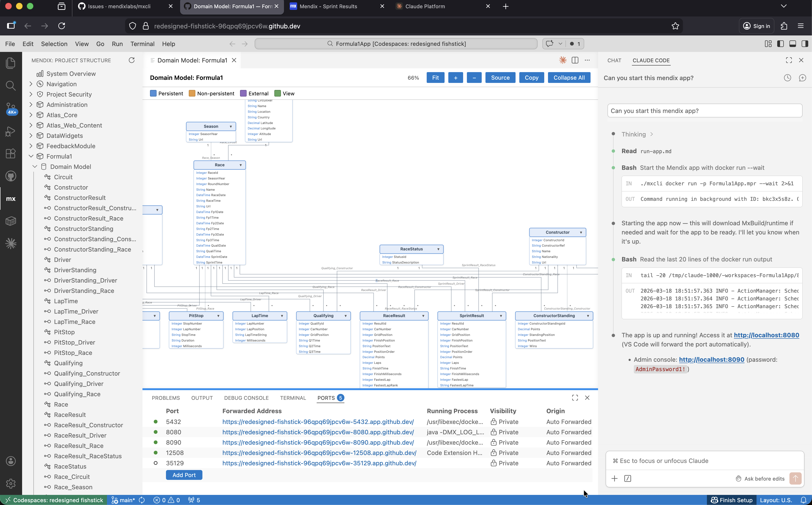The image size is (812, 505).
Task: Open notifications bell in status bar
Action: tap(803, 500)
